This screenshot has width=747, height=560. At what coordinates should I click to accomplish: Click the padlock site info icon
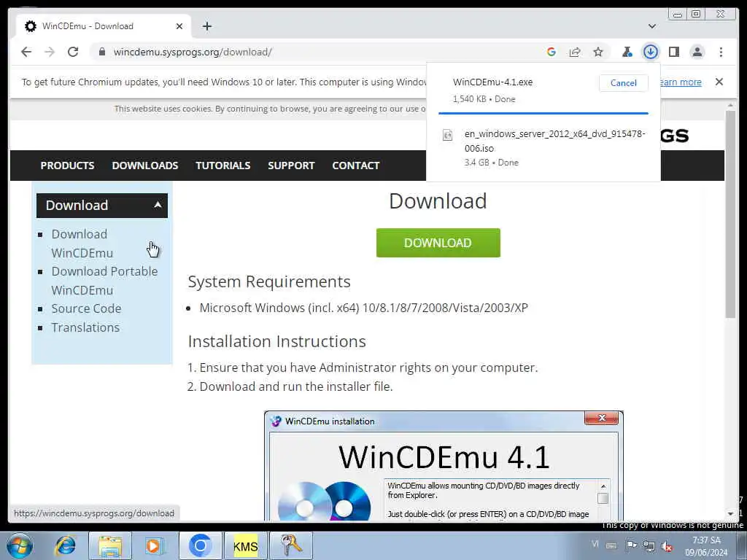coord(101,52)
